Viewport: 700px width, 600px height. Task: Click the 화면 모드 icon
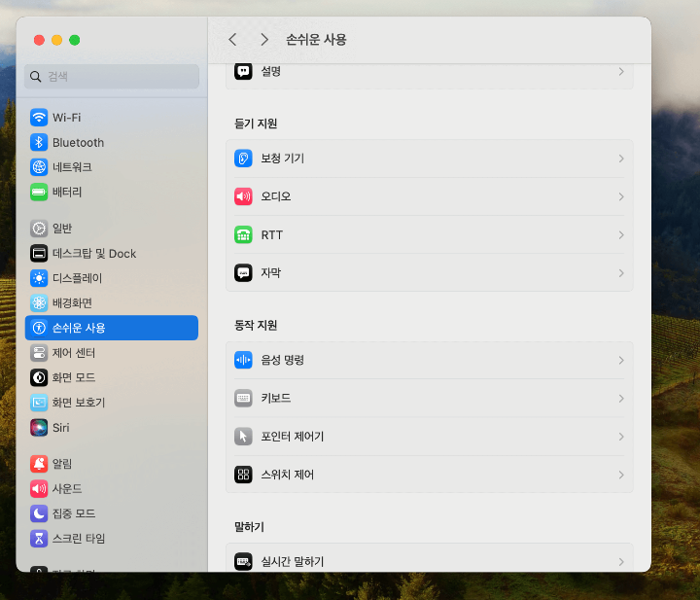pos(39,377)
